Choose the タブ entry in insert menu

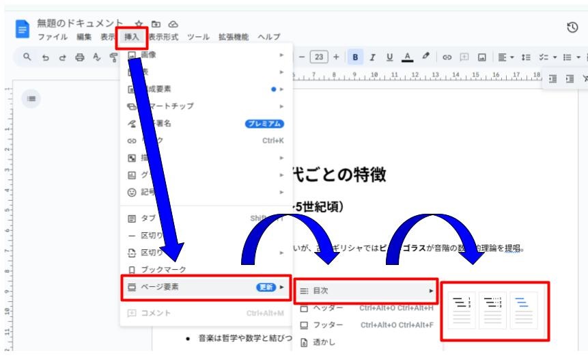click(x=206, y=218)
